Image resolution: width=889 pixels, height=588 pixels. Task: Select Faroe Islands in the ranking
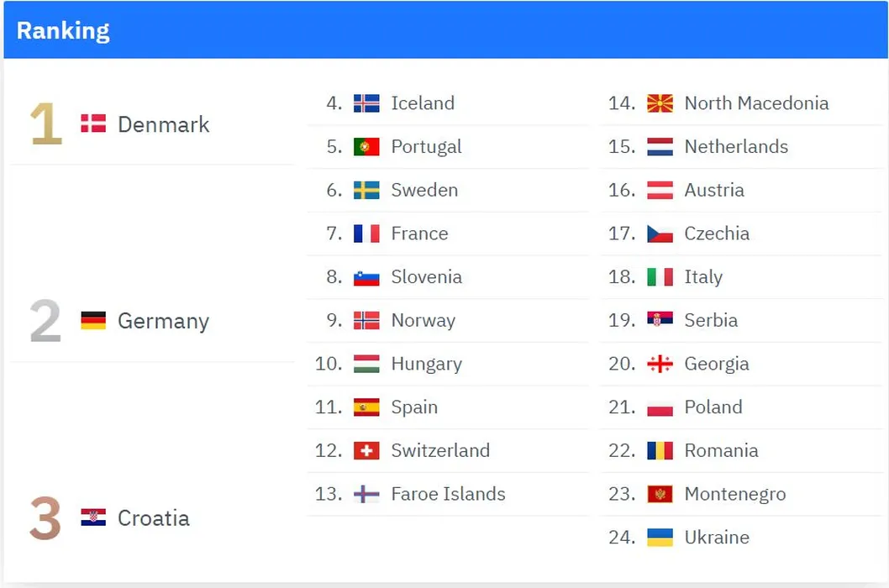(448, 494)
